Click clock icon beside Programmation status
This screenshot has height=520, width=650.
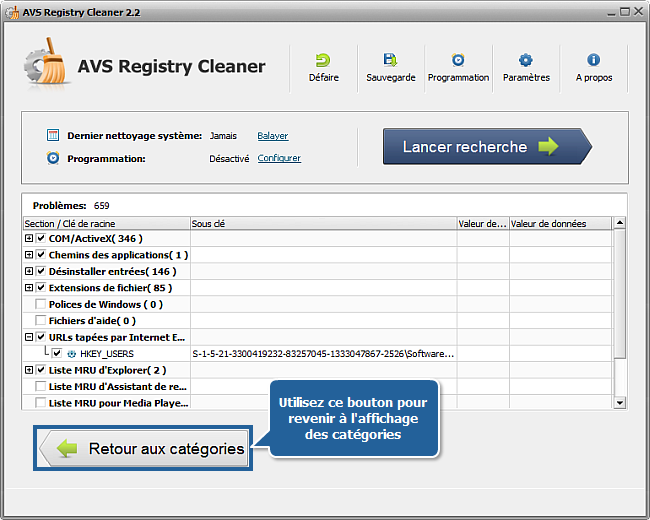(53, 158)
